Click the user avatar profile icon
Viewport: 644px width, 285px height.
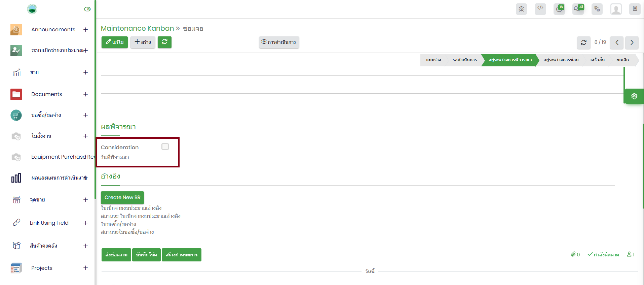(616, 9)
